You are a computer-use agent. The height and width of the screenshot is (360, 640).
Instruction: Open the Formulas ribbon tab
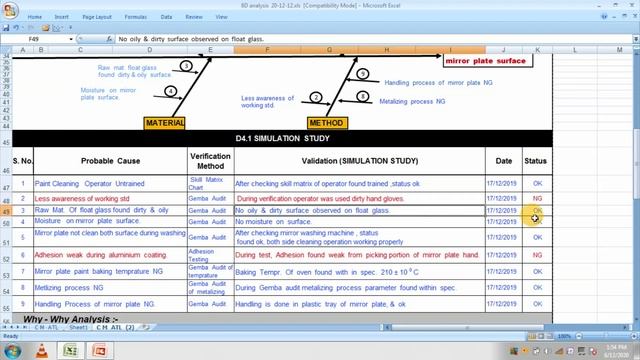(136, 17)
